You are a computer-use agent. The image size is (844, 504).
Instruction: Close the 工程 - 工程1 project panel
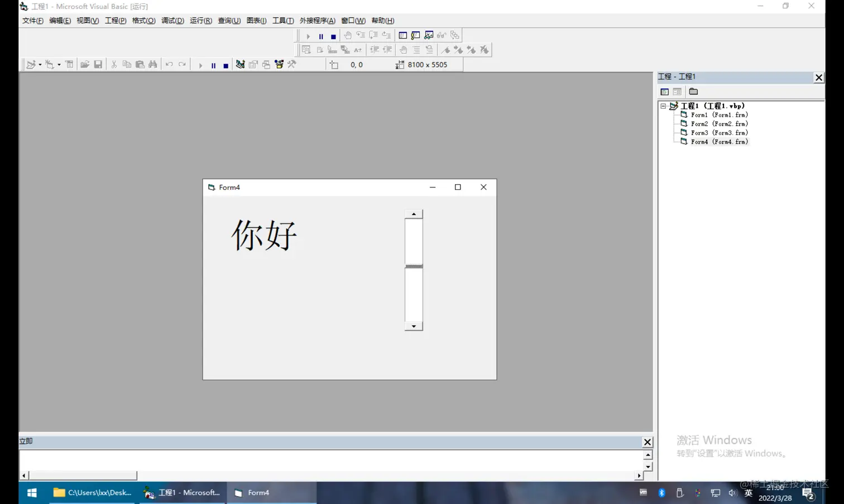pos(818,78)
